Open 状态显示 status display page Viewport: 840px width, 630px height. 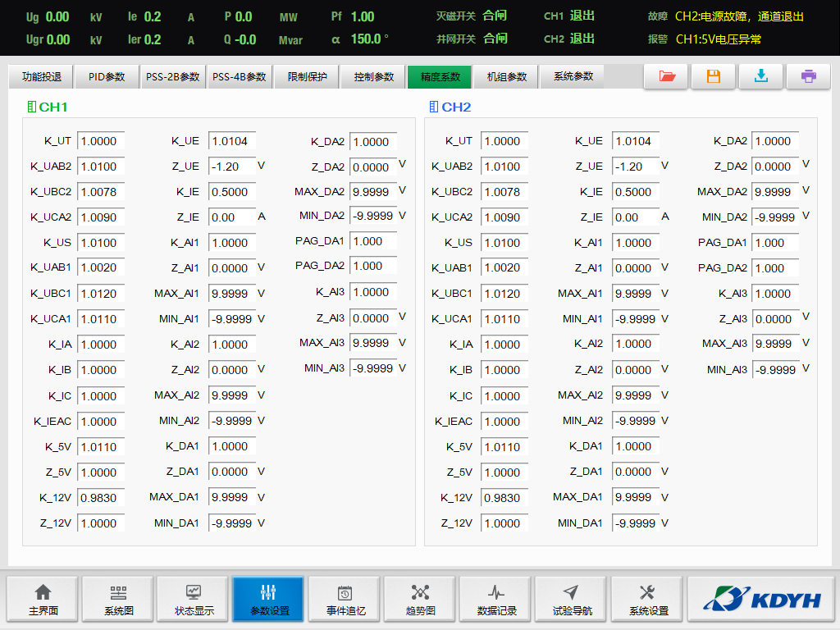[194, 600]
